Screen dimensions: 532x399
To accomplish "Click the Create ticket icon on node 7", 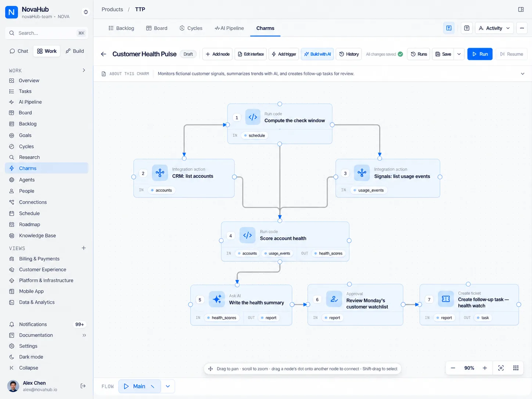I will click(x=446, y=299).
